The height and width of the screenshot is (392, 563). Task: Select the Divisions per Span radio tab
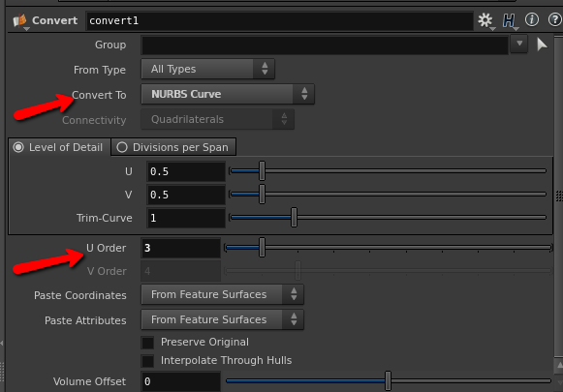tap(173, 147)
